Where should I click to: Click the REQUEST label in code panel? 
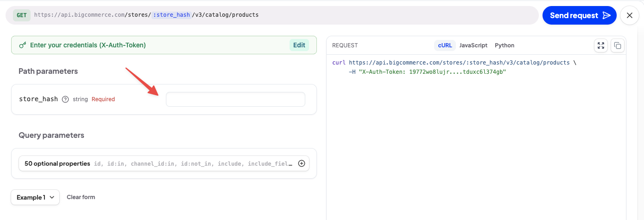(345, 45)
